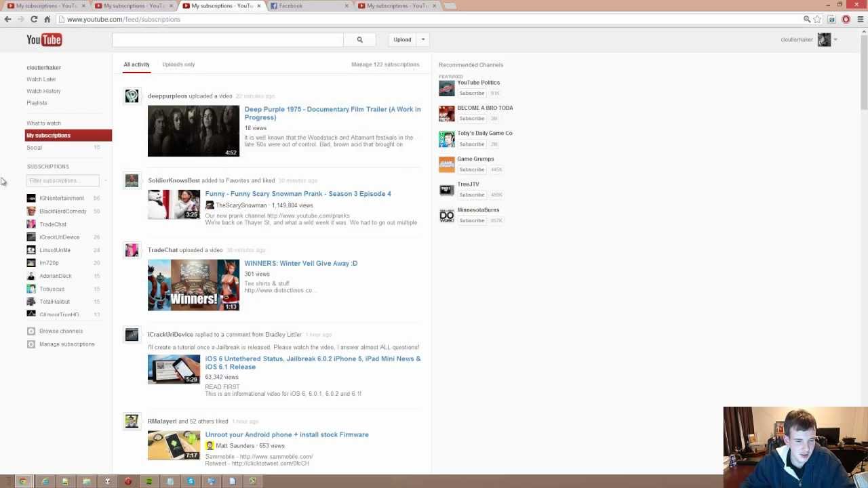Open Playlists in sidebar
Viewport: 868px width, 488px height.
(x=37, y=103)
